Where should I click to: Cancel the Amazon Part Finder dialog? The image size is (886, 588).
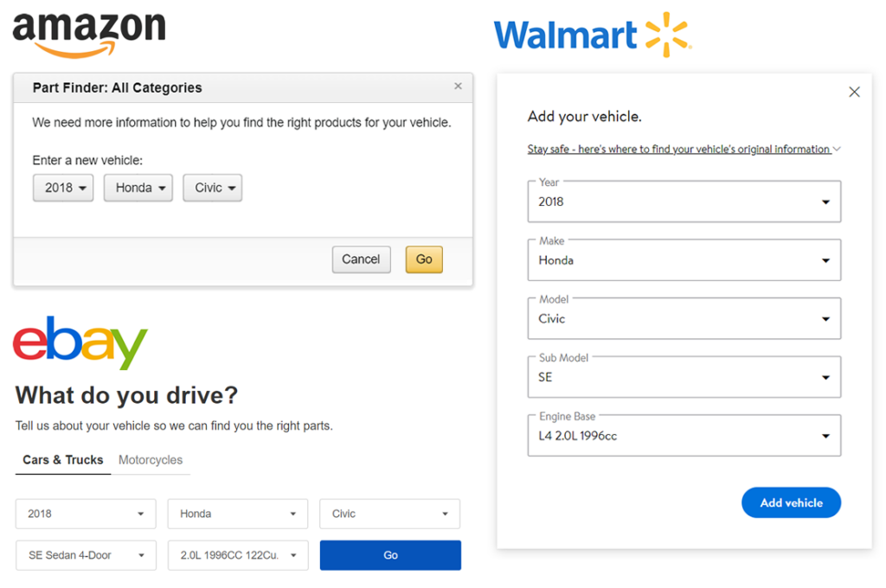point(361,259)
